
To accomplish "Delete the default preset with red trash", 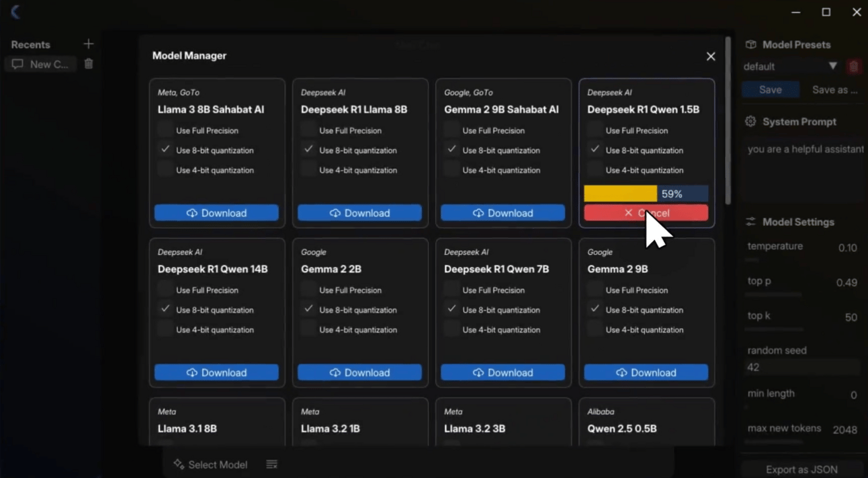I will click(x=853, y=67).
